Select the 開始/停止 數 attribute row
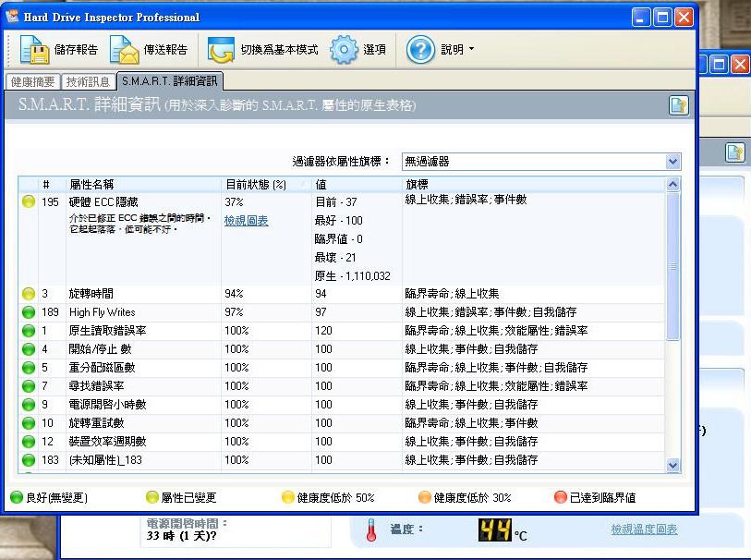Screen dimensions: 751x560 342,349
